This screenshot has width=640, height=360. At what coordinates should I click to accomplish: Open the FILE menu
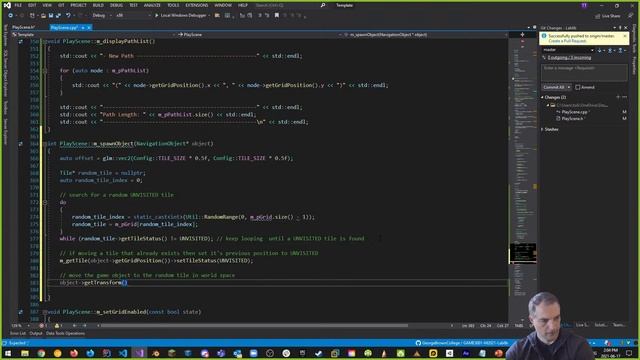[18, 5]
